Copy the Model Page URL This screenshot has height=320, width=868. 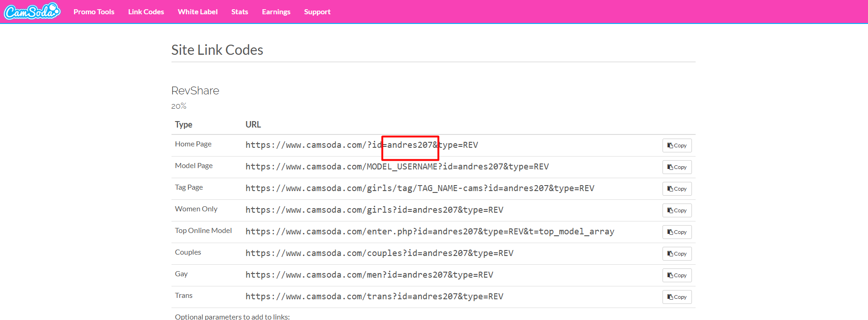pos(677,167)
